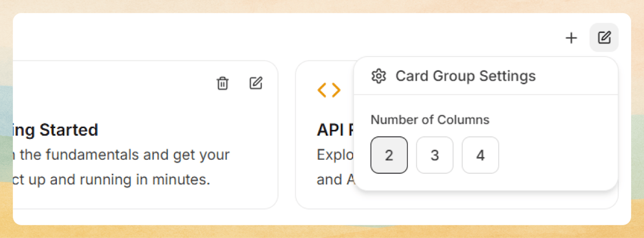644x238 pixels.
Task: Delete the Getting Started card via trash icon
Action: (222, 83)
